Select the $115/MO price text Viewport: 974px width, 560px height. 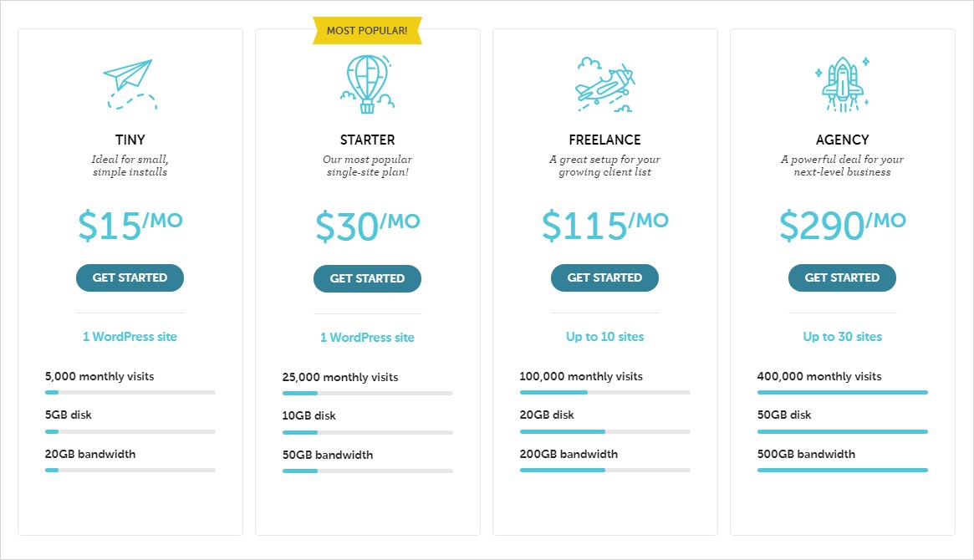point(604,225)
